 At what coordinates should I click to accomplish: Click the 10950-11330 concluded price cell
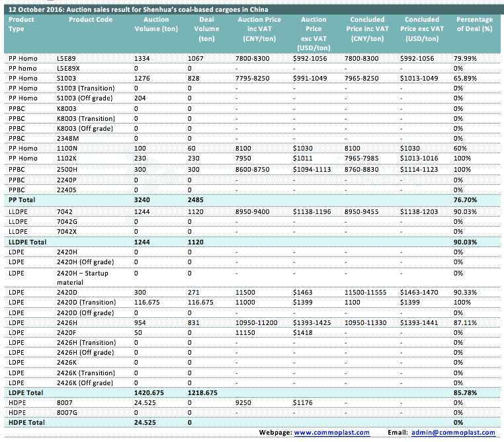click(366, 323)
